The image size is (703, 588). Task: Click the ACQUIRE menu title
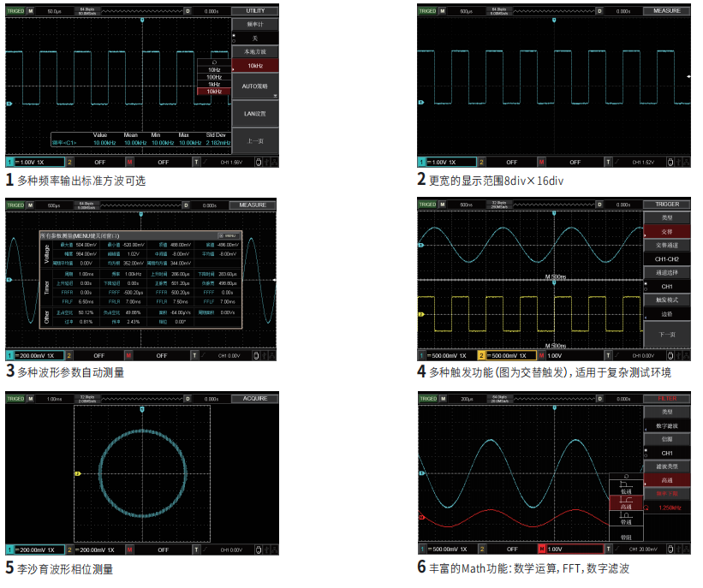pyautogui.click(x=254, y=399)
